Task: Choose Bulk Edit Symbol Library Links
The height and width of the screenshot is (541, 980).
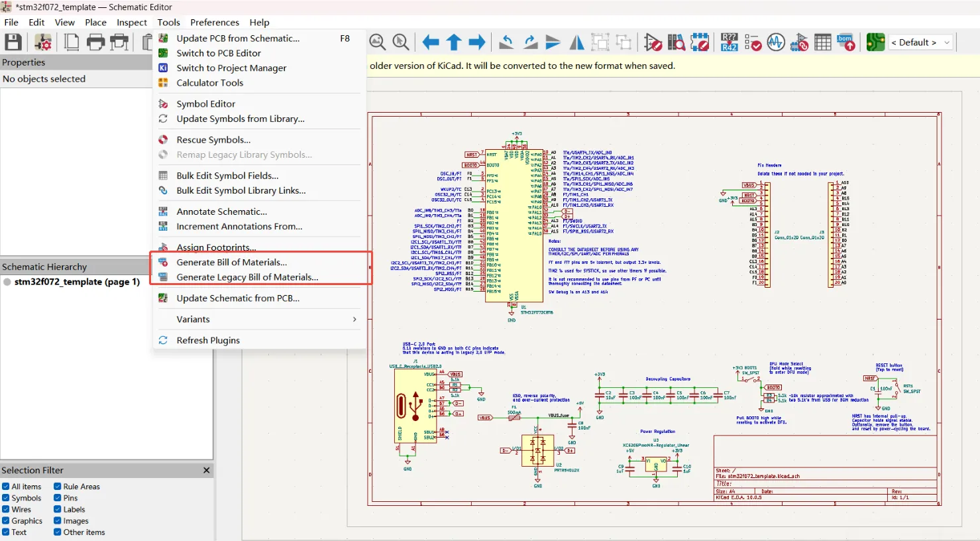Action: click(259, 190)
